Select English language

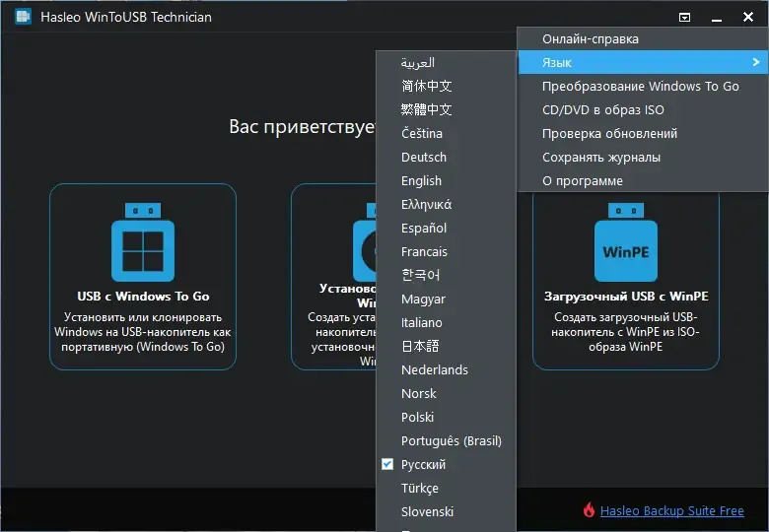click(x=446, y=180)
